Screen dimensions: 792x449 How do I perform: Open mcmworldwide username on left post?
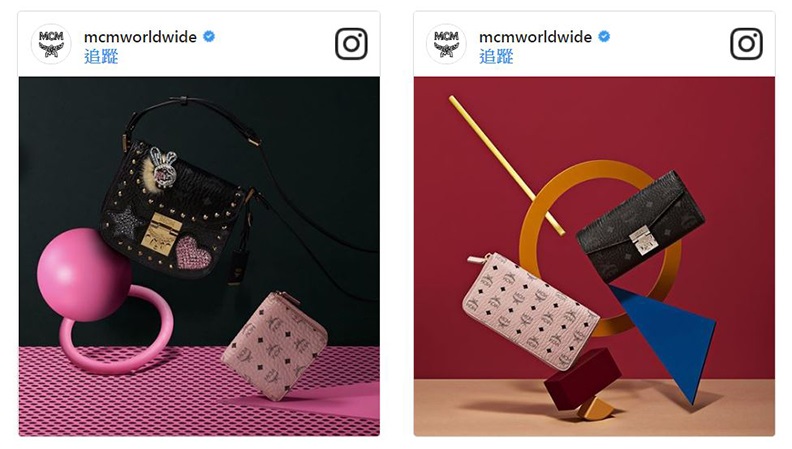point(140,37)
